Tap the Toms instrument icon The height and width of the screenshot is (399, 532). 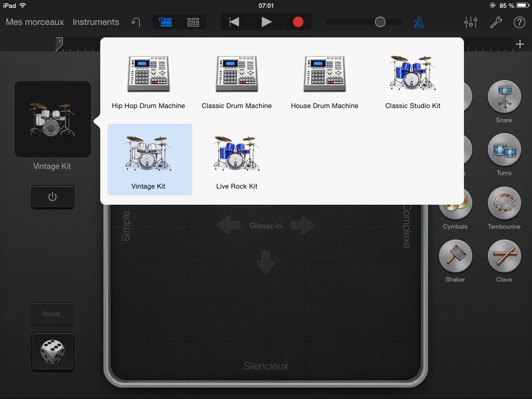504,150
